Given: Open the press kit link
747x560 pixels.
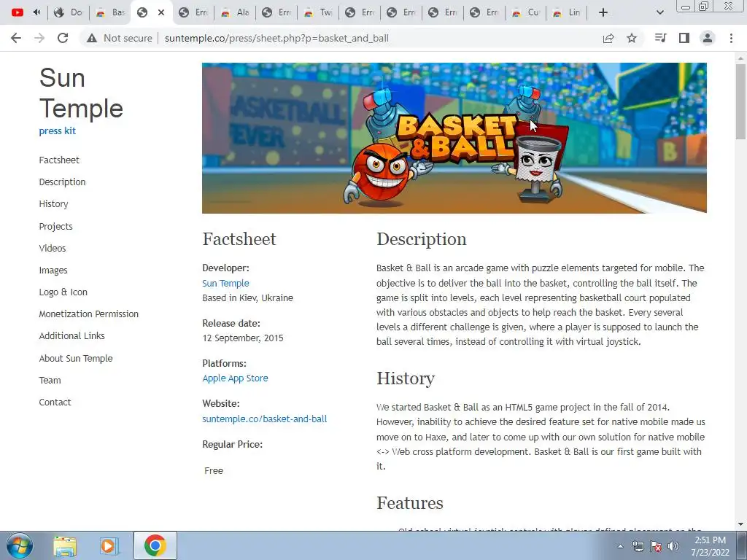Looking at the screenshot, I should [x=57, y=131].
